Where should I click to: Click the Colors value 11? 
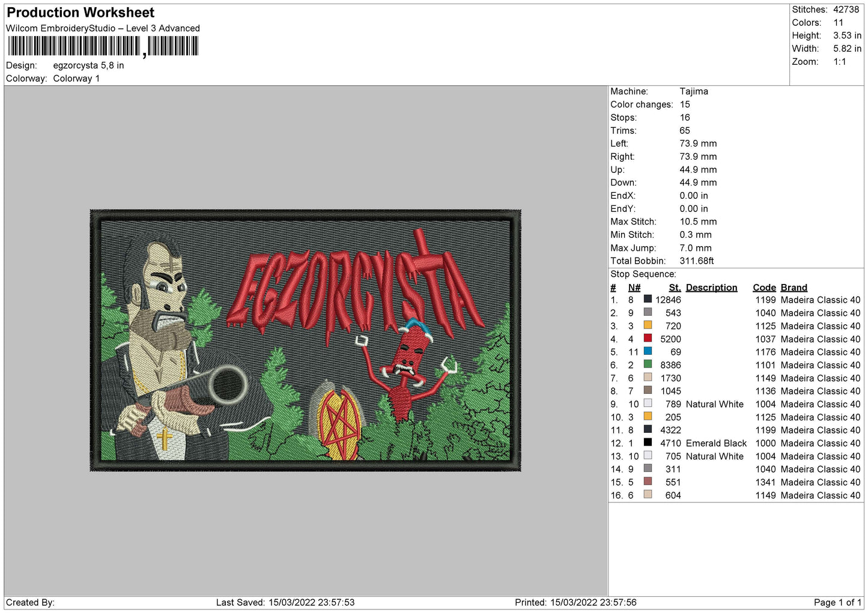point(839,23)
